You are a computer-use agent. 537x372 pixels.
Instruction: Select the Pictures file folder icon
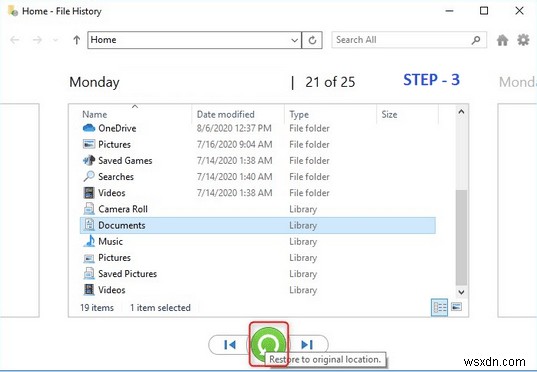pyautogui.click(x=89, y=144)
